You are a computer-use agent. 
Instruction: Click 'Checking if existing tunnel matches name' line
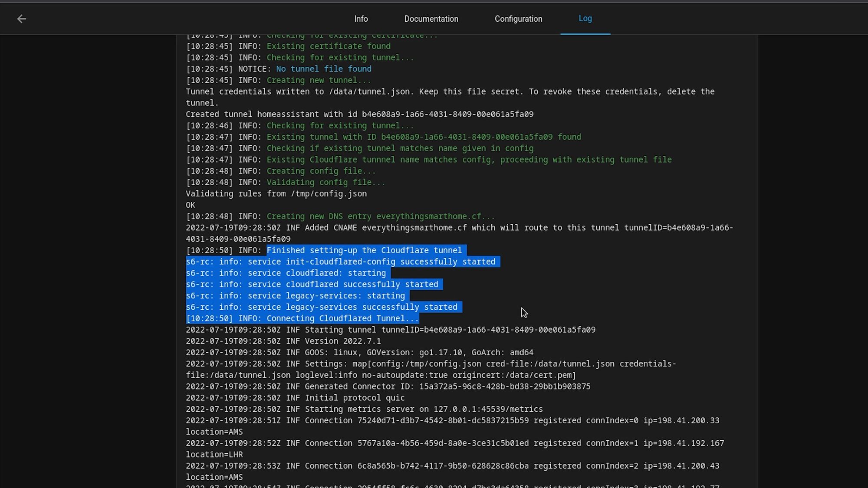(x=359, y=148)
